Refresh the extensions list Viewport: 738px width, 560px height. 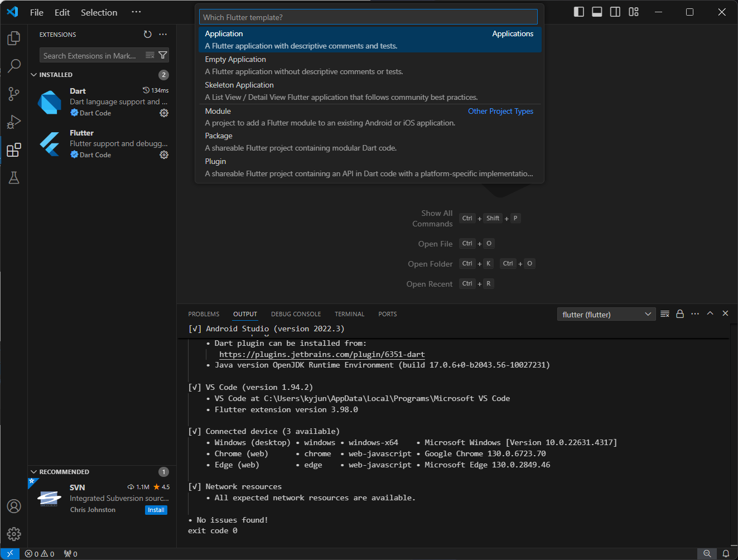[147, 35]
